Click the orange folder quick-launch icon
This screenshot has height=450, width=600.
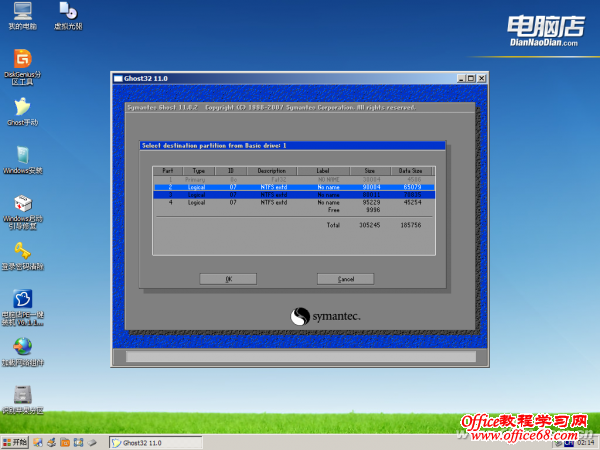pos(65,443)
